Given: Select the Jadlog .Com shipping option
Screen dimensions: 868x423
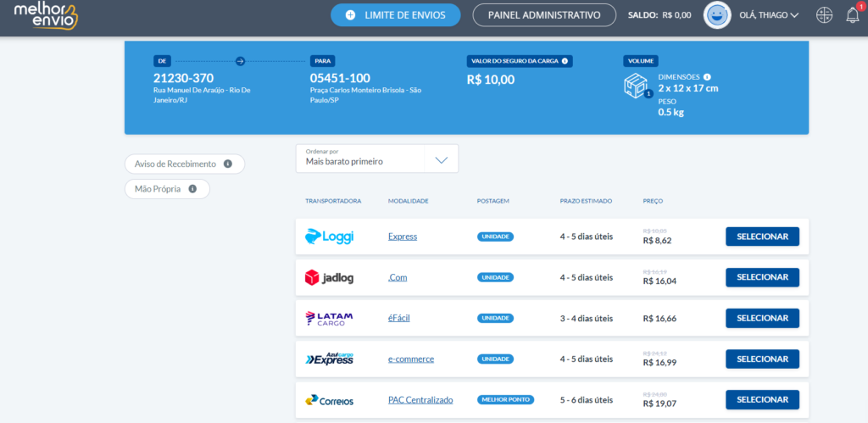Looking at the screenshot, I should [x=762, y=277].
